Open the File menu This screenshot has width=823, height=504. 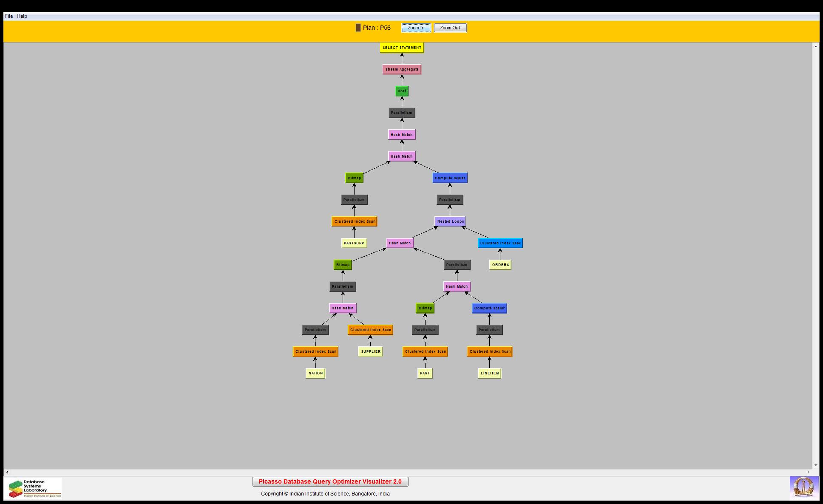[9, 16]
